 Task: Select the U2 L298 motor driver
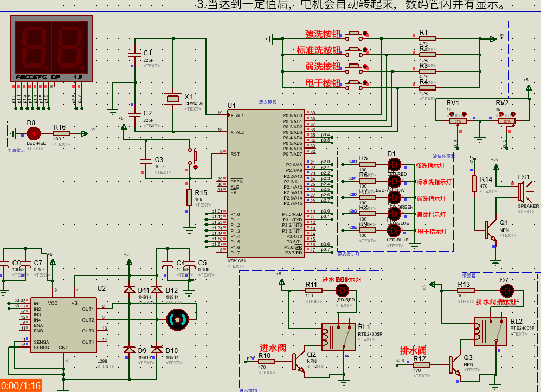(63, 325)
